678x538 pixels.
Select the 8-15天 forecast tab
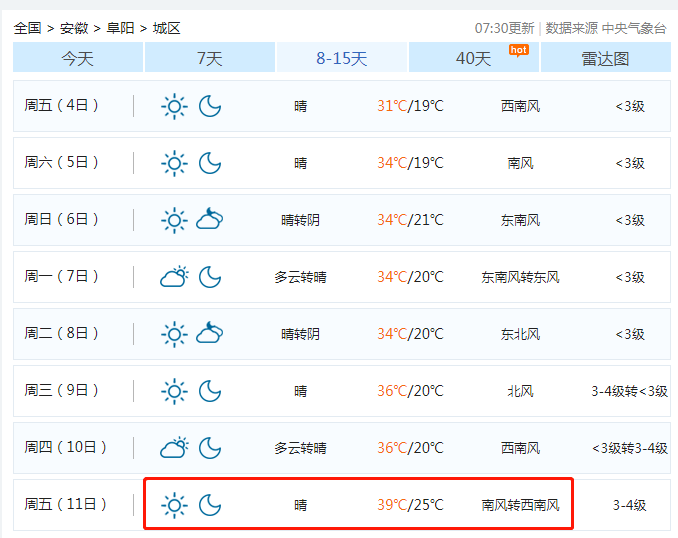coord(342,58)
